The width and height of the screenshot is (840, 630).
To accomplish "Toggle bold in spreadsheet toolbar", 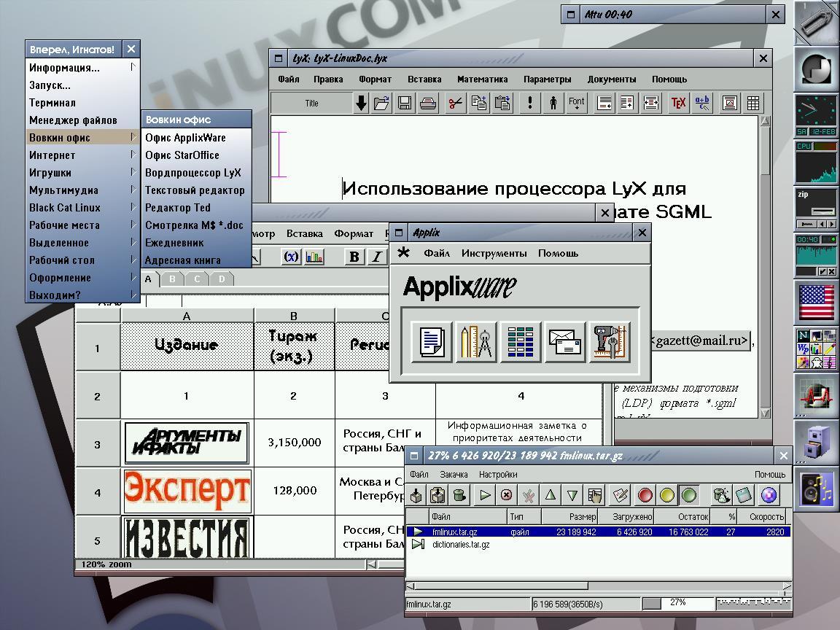I will click(354, 257).
